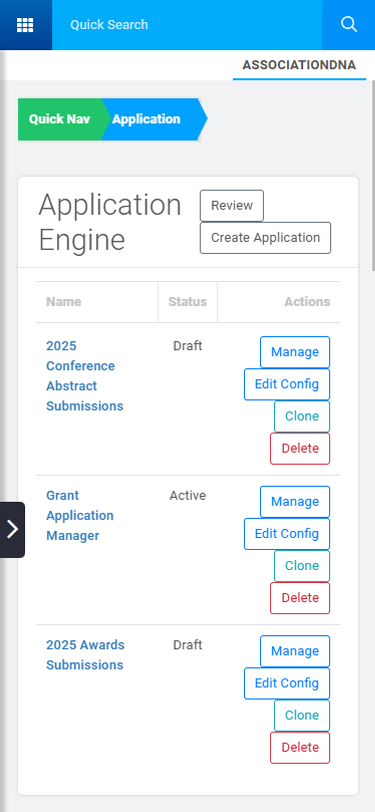Delete the Grant Application Manager application

[300, 598]
